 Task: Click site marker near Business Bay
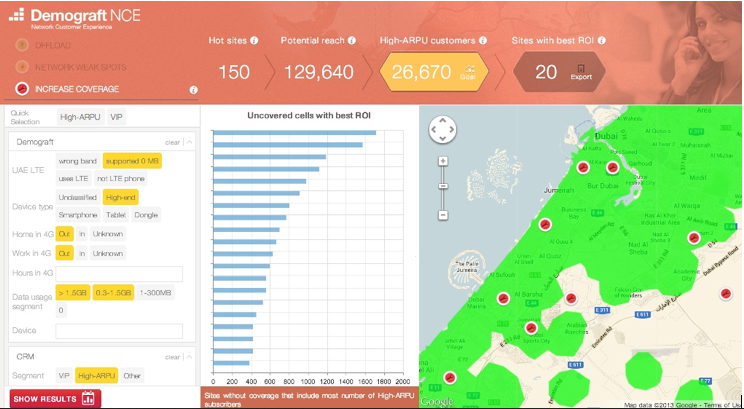(x=546, y=224)
